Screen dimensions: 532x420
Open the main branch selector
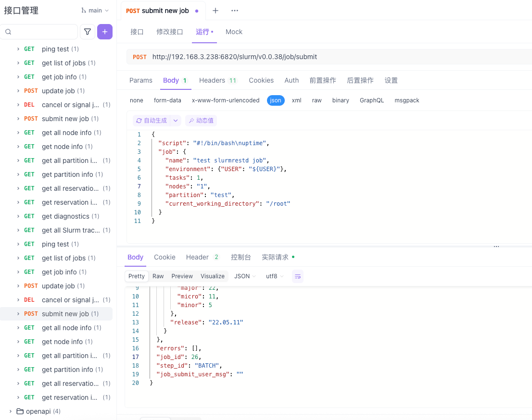(x=95, y=11)
